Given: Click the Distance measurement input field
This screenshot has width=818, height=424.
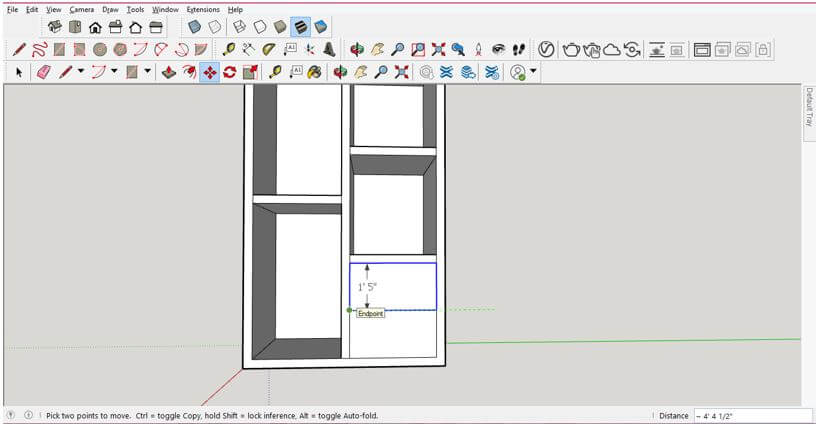Looking at the screenshot, I should pos(753,416).
